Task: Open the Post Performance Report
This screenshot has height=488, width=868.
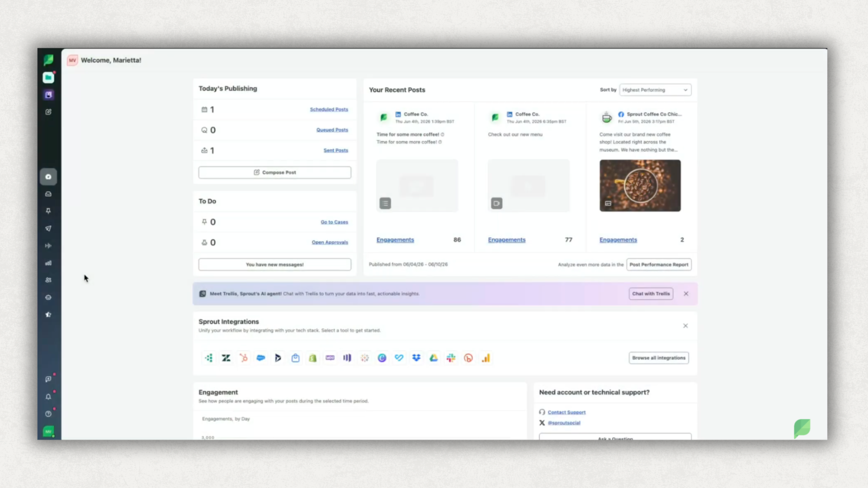Action: 659,264
